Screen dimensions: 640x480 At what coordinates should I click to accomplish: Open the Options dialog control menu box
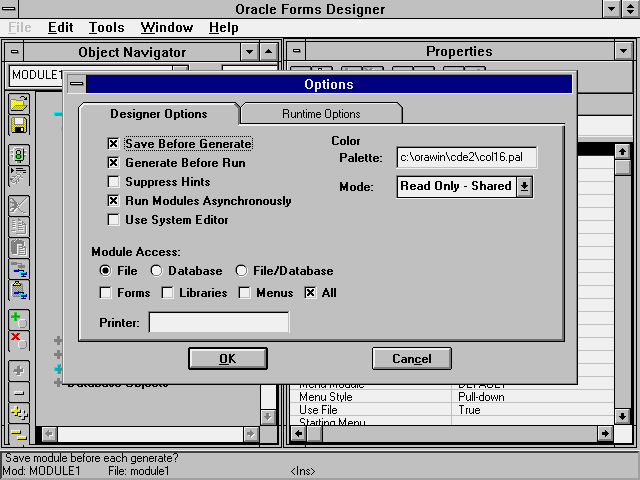click(76, 85)
